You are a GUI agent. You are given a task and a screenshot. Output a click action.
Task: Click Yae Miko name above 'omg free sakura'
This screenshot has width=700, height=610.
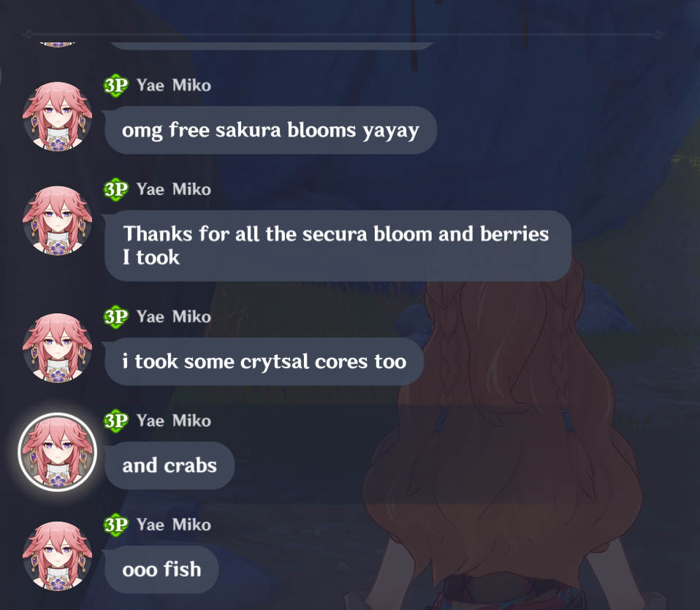pyautogui.click(x=174, y=85)
